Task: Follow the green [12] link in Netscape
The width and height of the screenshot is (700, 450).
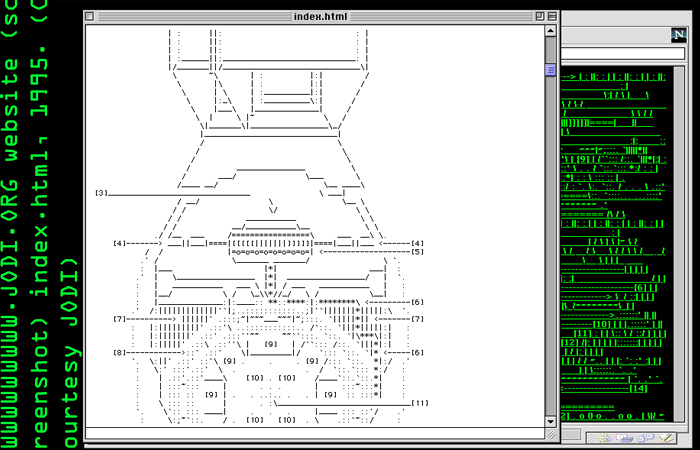Action: (x=569, y=343)
